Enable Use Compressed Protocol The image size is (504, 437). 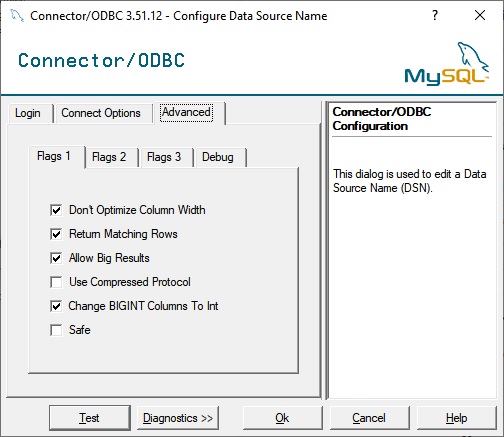point(56,282)
